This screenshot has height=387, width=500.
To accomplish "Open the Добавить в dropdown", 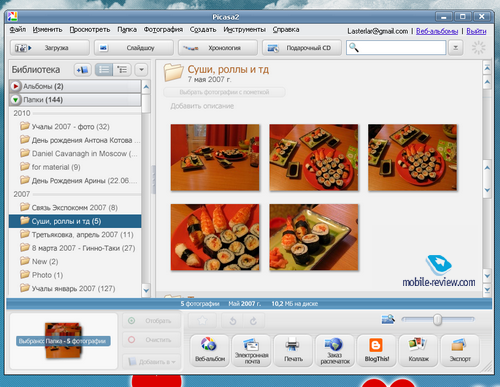I will click(x=152, y=362).
